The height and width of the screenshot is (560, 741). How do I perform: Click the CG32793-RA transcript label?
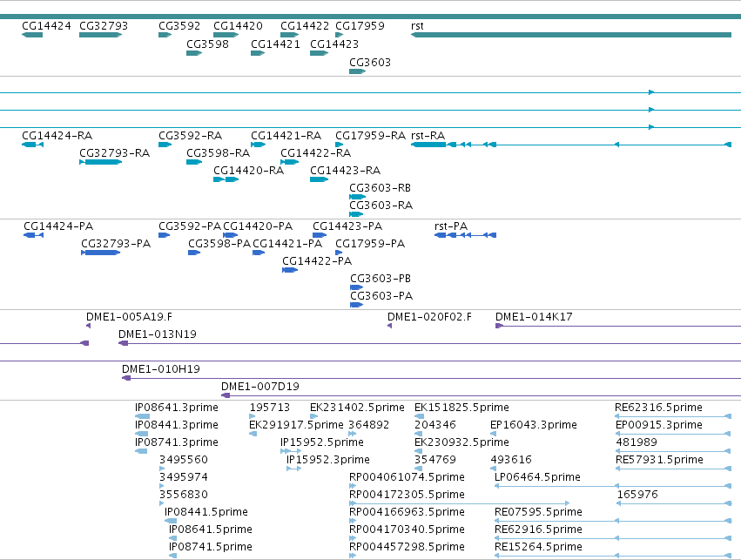[x=114, y=153]
